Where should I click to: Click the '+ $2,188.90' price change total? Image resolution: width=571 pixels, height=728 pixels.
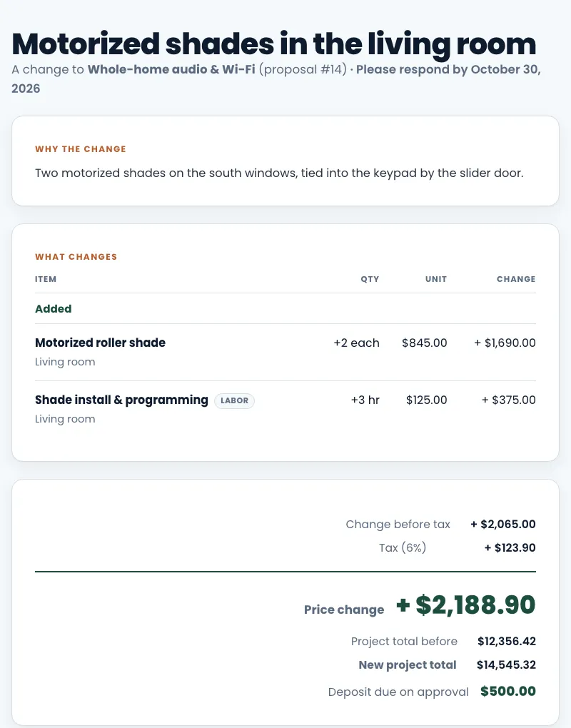[x=465, y=605]
